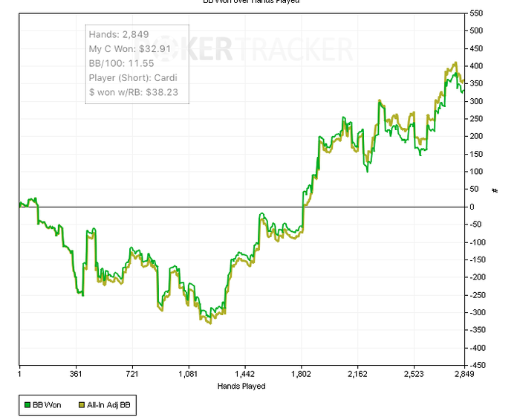Click the y-axis label 0
This screenshot has height=420, width=520.
(472, 207)
